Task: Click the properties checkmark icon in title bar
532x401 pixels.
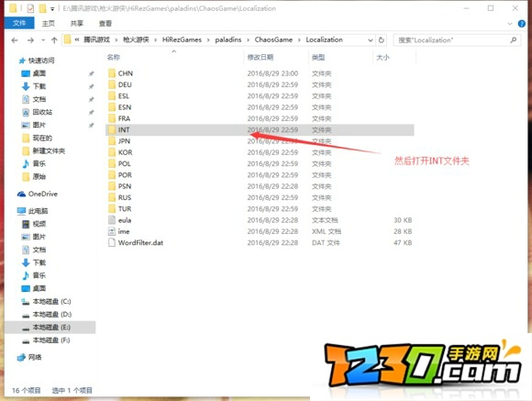Action: click(30, 8)
